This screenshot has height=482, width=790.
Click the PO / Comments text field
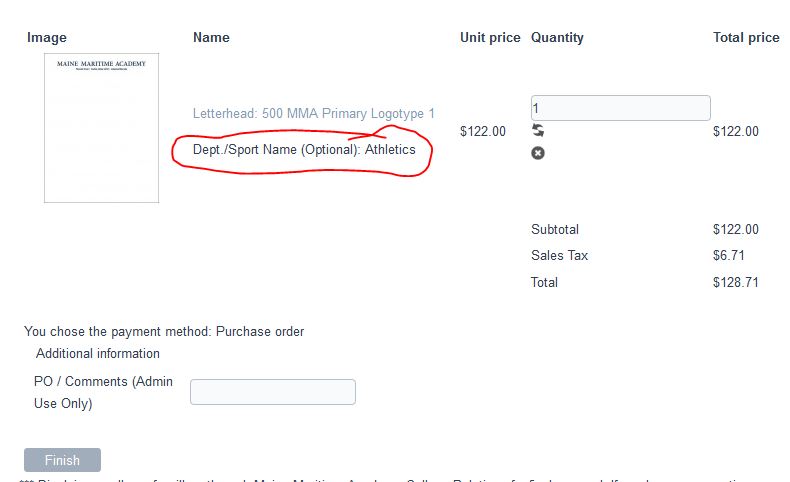point(273,392)
